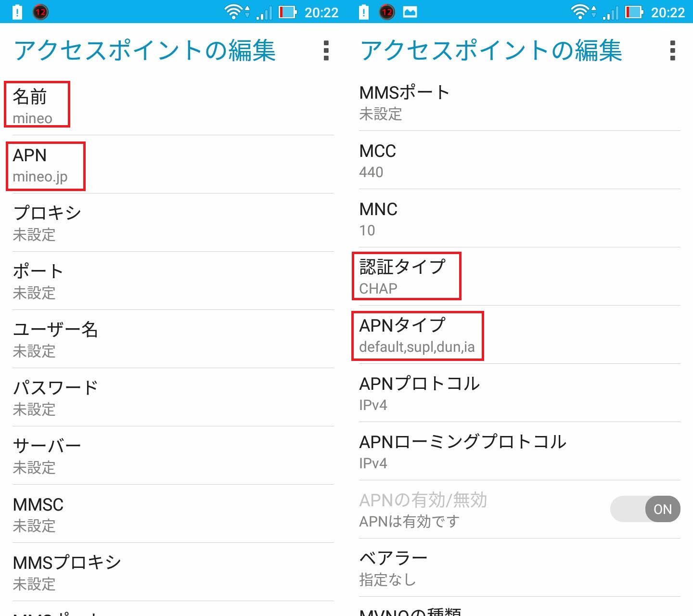Tap the cell signal icon on right screen
Viewport: 693px width, 616px height.
click(611, 13)
